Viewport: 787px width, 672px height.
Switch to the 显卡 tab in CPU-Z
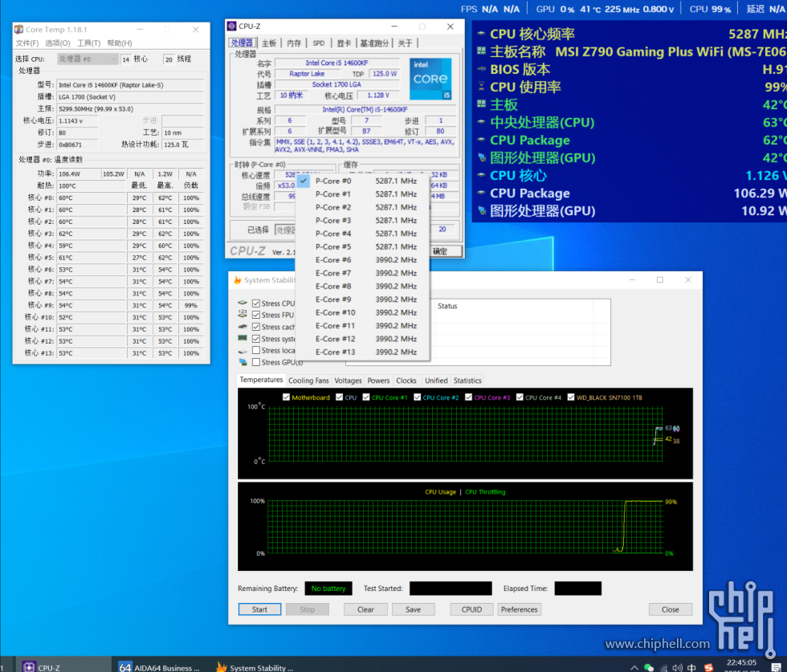click(344, 43)
